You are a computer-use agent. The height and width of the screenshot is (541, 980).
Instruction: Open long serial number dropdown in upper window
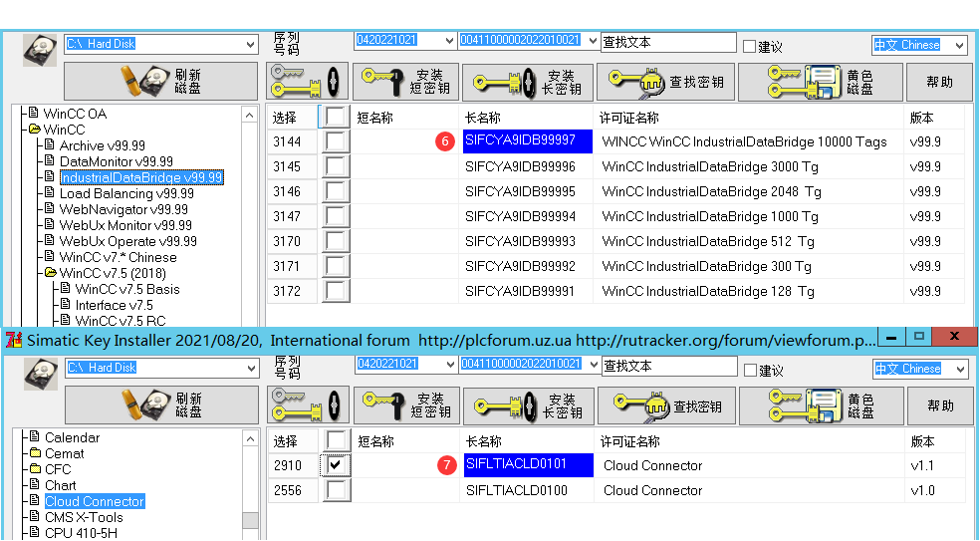(593, 41)
